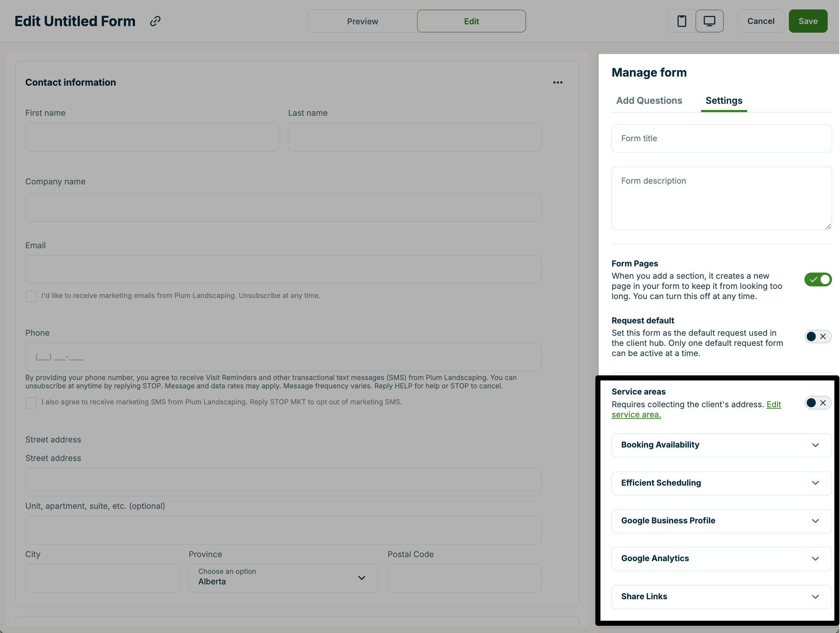This screenshot has height=633, width=840.
Task: Open the Province dropdown
Action: click(x=283, y=577)
